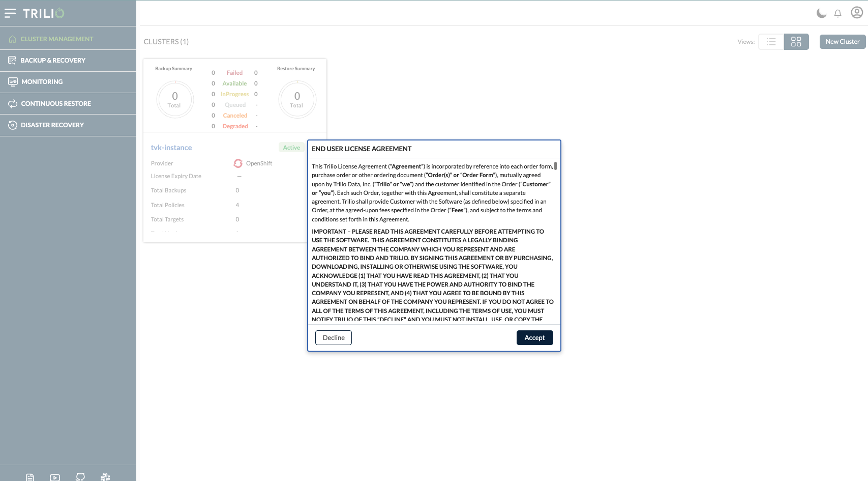
Task: Switch to list view of clusters
Action: [771, 42]
